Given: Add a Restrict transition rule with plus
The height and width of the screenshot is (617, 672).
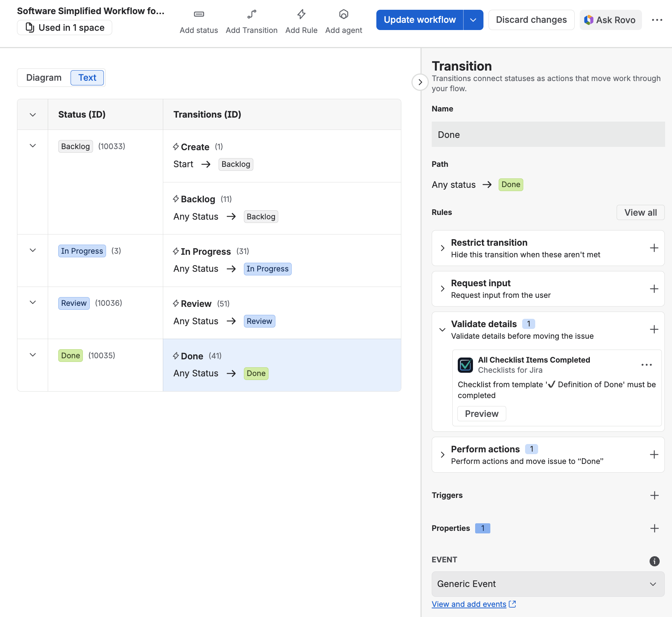Looking at the screenshot, I should [x=654, y=248].
